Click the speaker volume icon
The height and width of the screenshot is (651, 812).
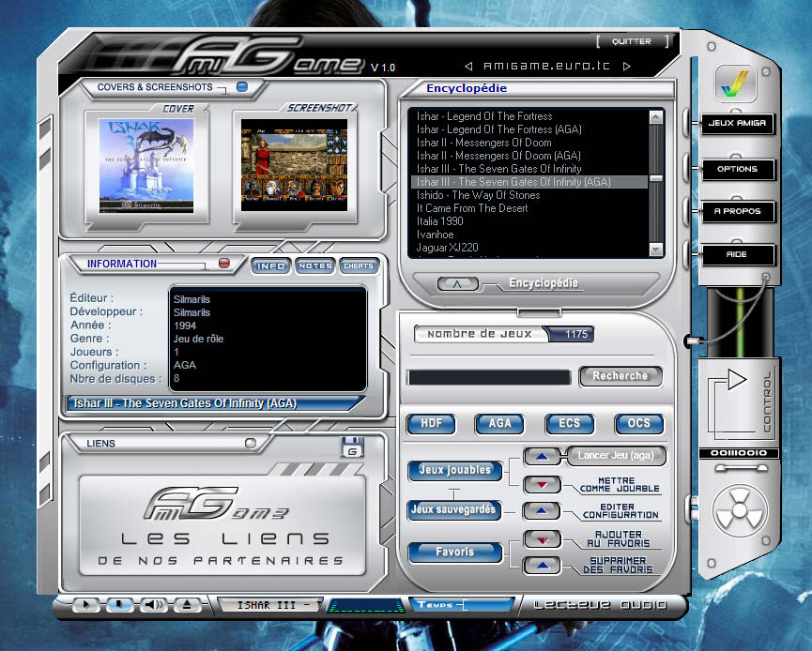[153, 604]
